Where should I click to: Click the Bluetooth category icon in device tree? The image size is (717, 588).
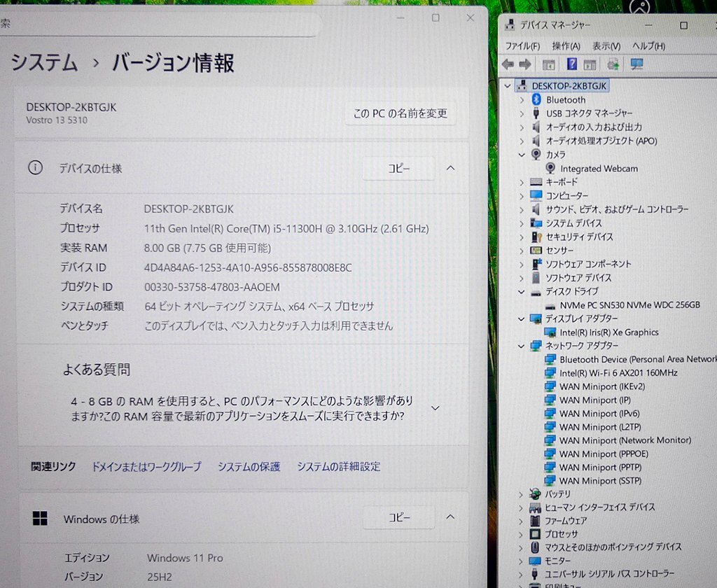[536, 99]
